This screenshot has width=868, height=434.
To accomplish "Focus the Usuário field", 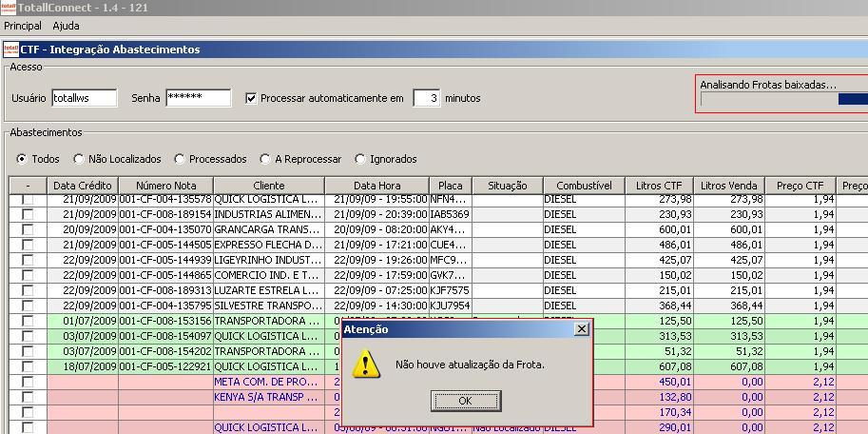I will click(85, 98).
